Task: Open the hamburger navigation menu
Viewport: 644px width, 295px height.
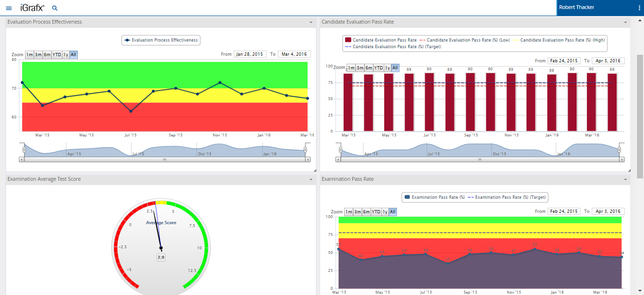Action: click(8, 8)
